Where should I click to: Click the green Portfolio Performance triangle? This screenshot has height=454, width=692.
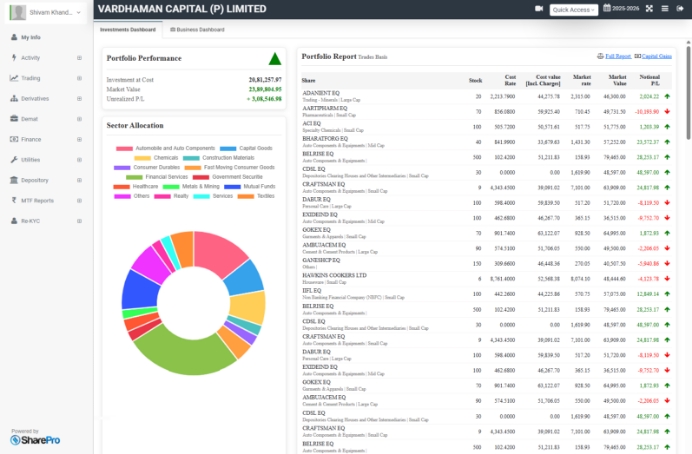coord(274,58)
